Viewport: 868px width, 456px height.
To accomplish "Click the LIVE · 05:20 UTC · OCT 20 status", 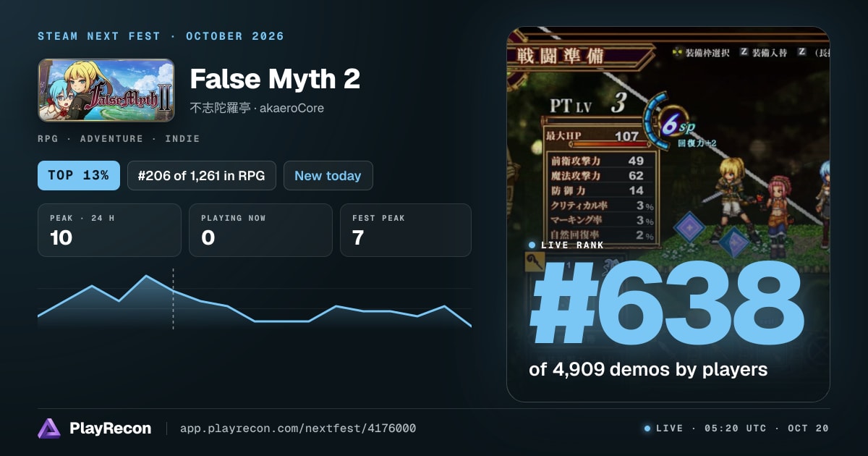I will pyautogui.click(x=736, y=428).
